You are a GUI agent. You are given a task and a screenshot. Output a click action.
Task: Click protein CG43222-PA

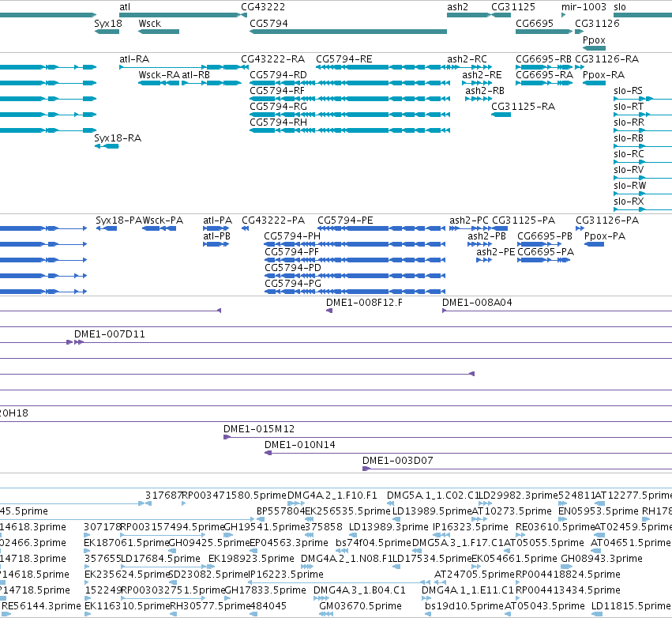pos(273,220)
